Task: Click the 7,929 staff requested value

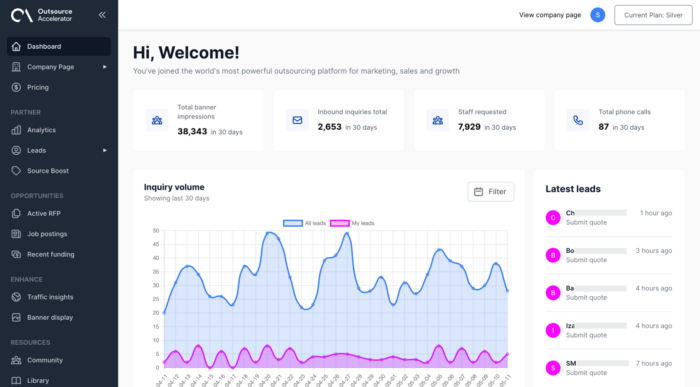Action: pyautogui.click(x=469, y=127)
